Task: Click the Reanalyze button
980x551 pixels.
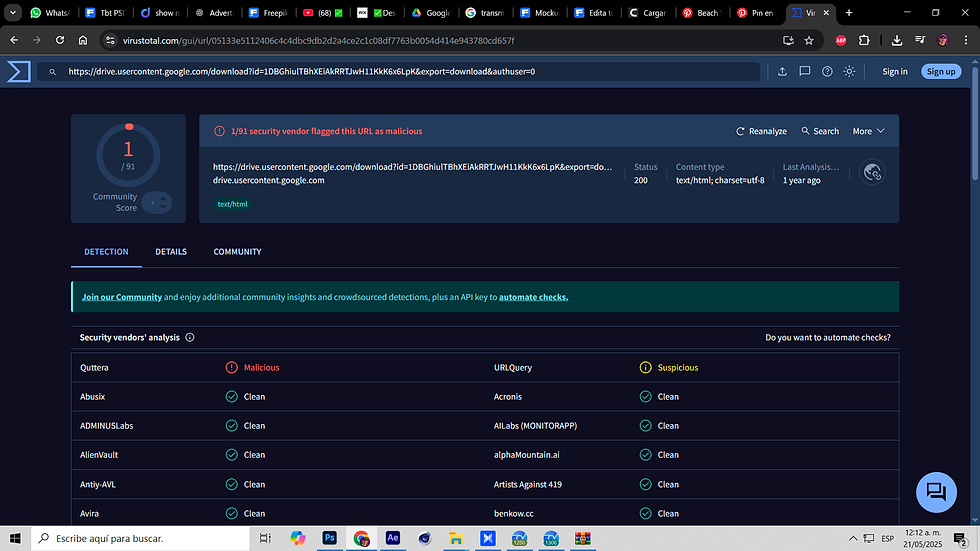Action: (x=761, y=131)
